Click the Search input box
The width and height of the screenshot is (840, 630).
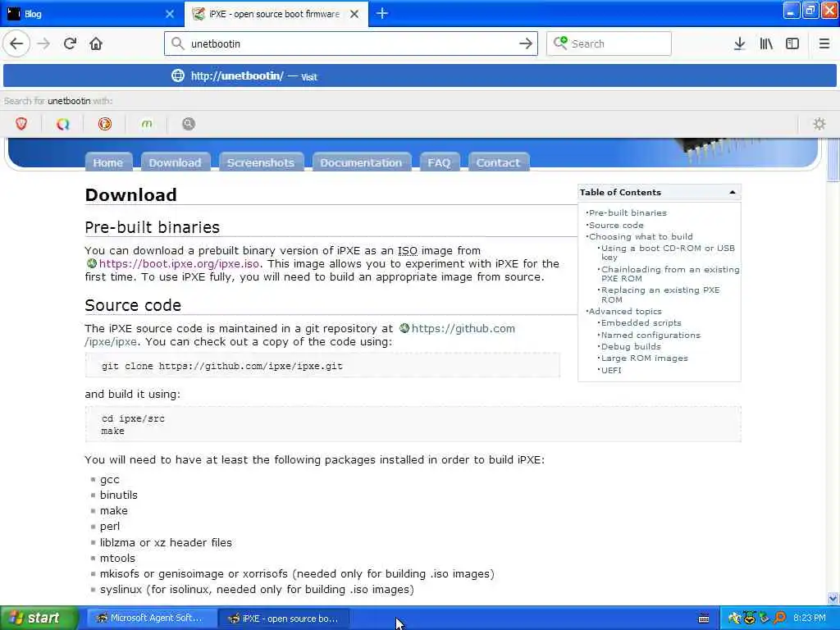tap(609, 43)
